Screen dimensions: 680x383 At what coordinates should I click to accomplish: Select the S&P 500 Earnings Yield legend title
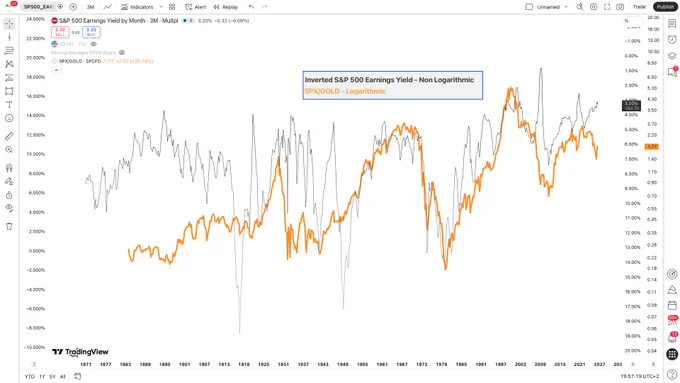click(118, 20)
